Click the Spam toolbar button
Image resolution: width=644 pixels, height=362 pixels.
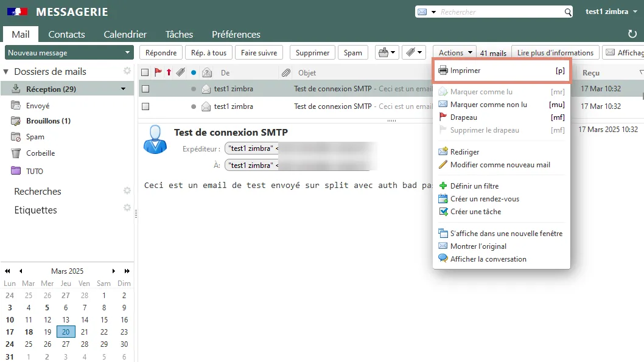[x=353, y=52]
